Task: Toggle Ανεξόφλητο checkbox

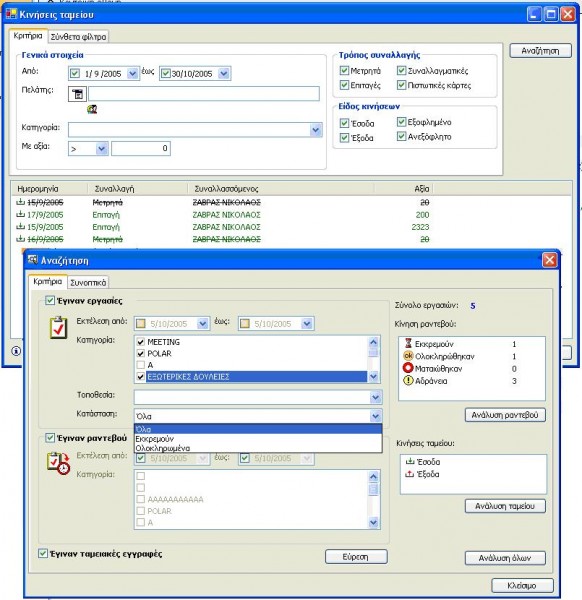Action: click(x=401, y=136)
